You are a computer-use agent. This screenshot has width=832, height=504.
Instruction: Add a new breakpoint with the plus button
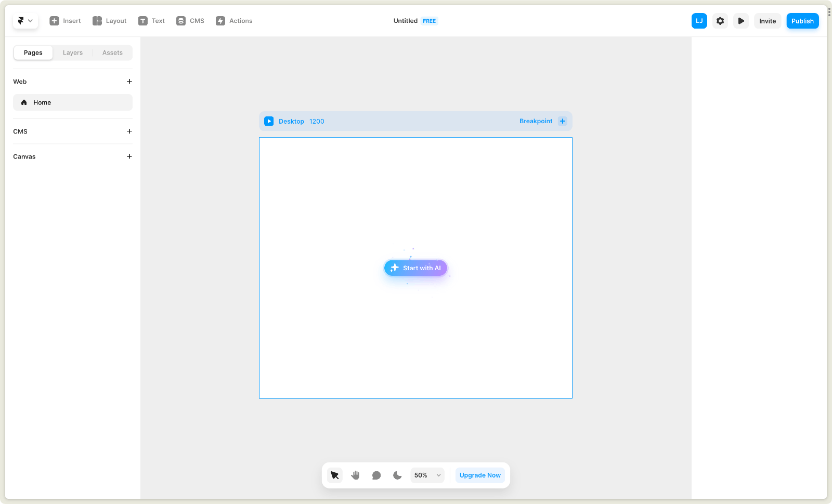point(562,121)
